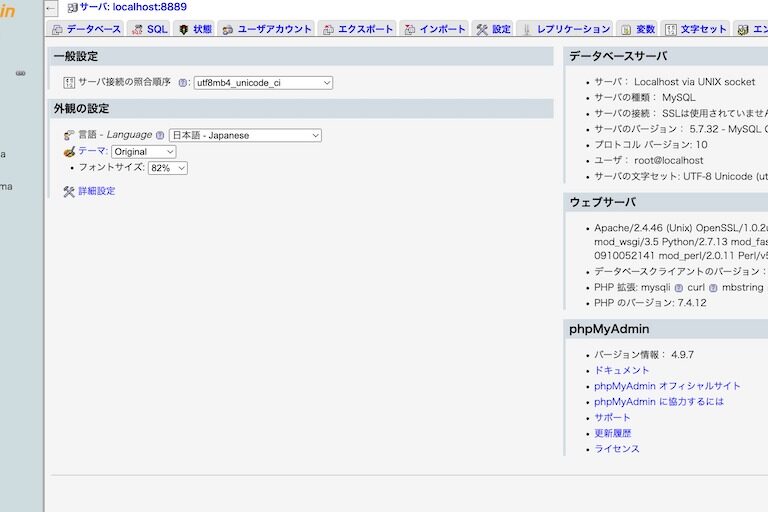Open phpMyAdmin に協力するには link
The width and height of the screenshot is (768, 512).
coord(659,402)
